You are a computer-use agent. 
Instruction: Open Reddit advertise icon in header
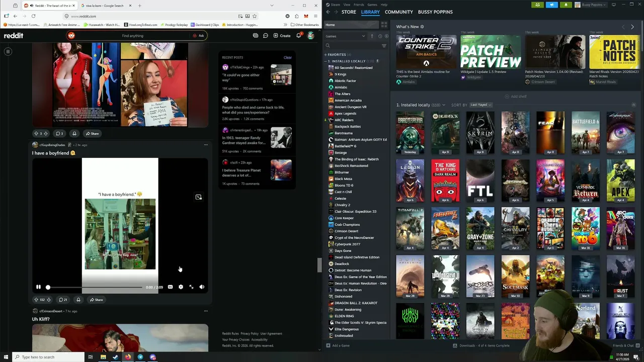click(256, 36)
